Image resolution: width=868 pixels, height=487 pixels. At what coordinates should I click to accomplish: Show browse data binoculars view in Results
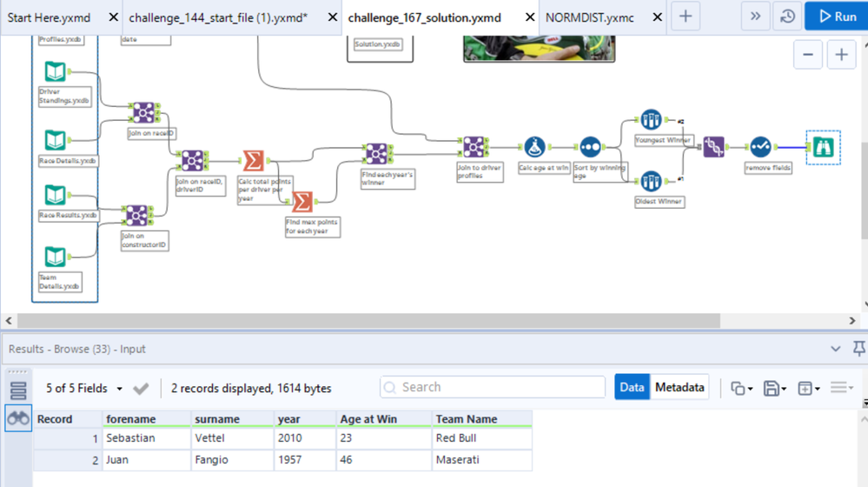pos(18,418)
